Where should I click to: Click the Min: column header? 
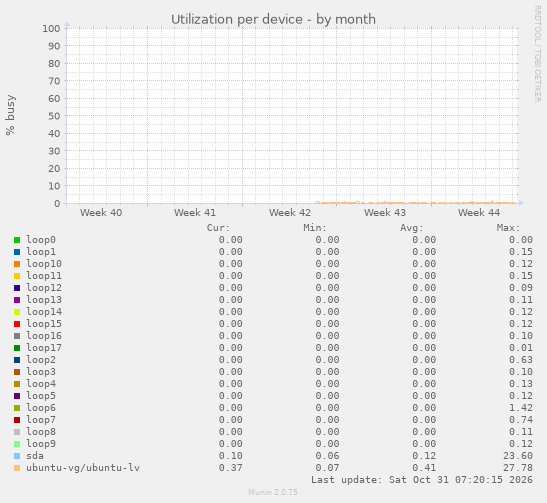[x=315, y=228]
